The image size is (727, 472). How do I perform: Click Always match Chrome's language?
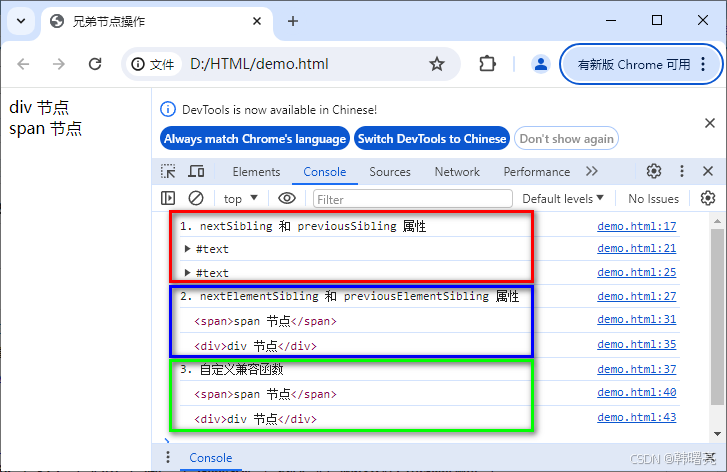point(255,138)
